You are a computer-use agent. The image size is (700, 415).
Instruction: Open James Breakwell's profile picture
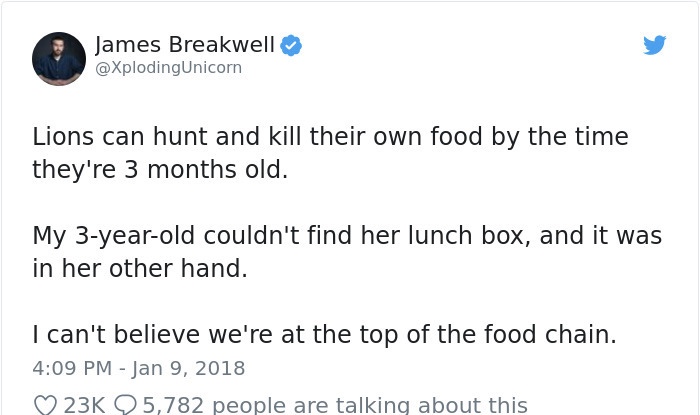coord(58,58)
